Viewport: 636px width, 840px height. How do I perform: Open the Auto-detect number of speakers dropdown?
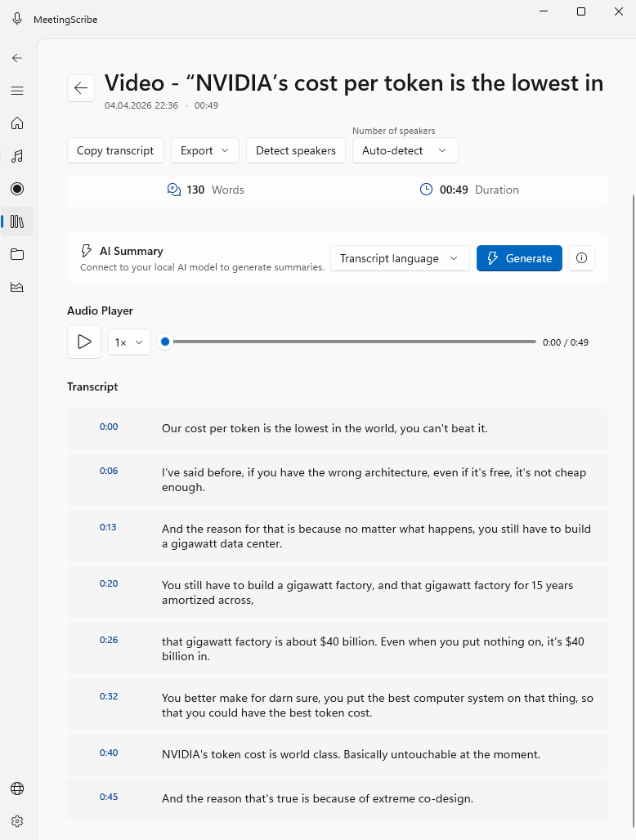(x=405, y=150)
